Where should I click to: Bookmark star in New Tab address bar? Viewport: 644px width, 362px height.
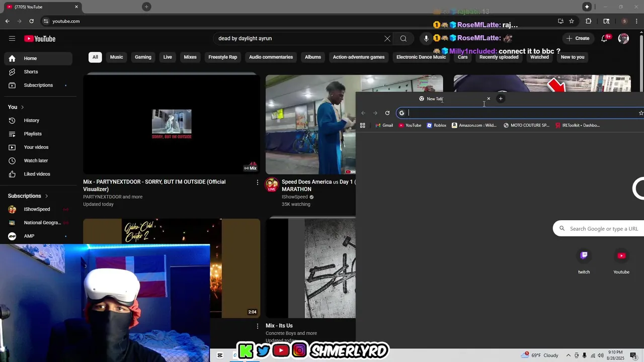click(640, 113)
